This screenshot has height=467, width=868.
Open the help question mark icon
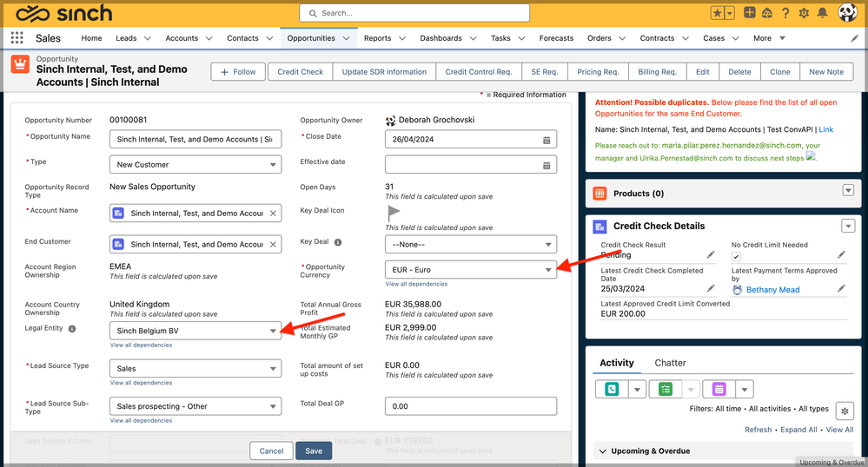pyautogui.click(x=785, y=13)
